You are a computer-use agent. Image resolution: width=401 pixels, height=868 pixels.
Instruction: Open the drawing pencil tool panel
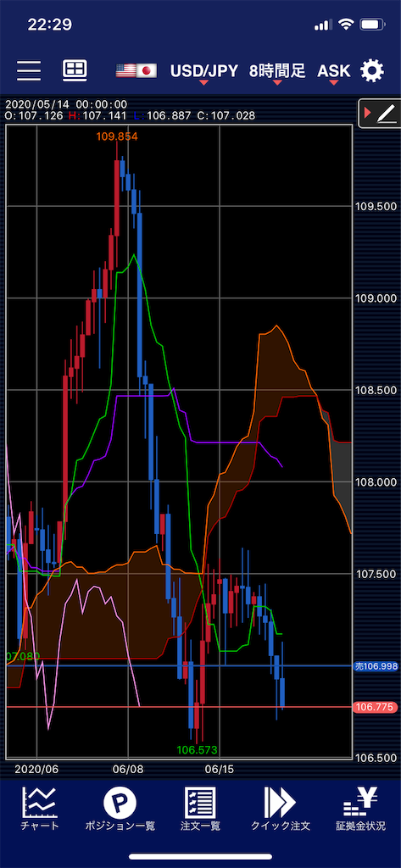[380, 114]
